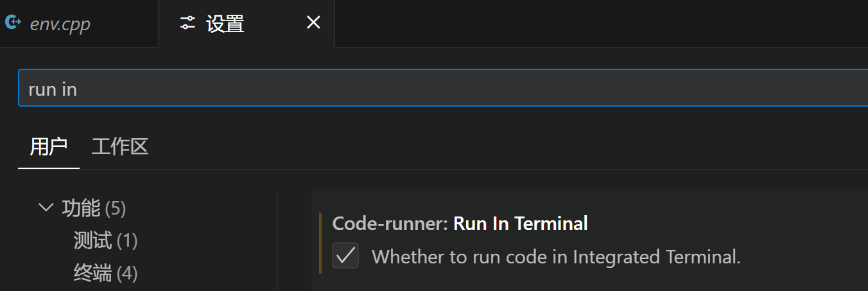Focus the settings search box containing 'run in'
Image resolution: width=868 pixels, height=291 pixels.
pos(443,88)
